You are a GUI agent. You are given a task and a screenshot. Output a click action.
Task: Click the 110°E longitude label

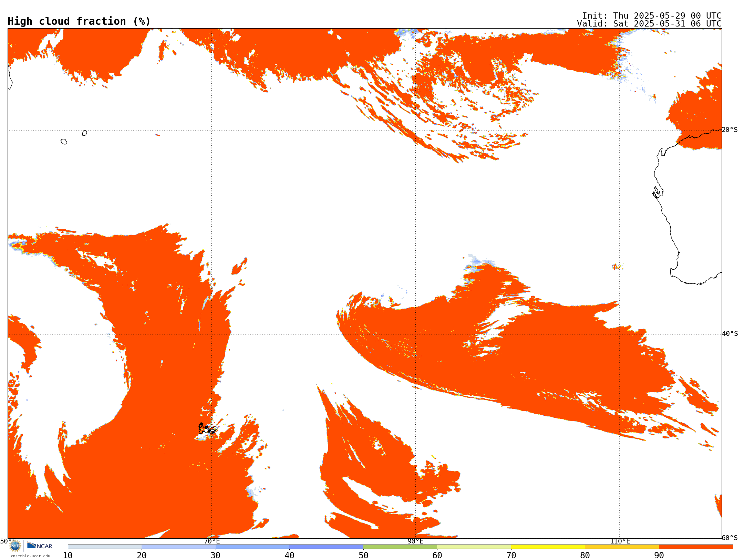click(620, 541)
